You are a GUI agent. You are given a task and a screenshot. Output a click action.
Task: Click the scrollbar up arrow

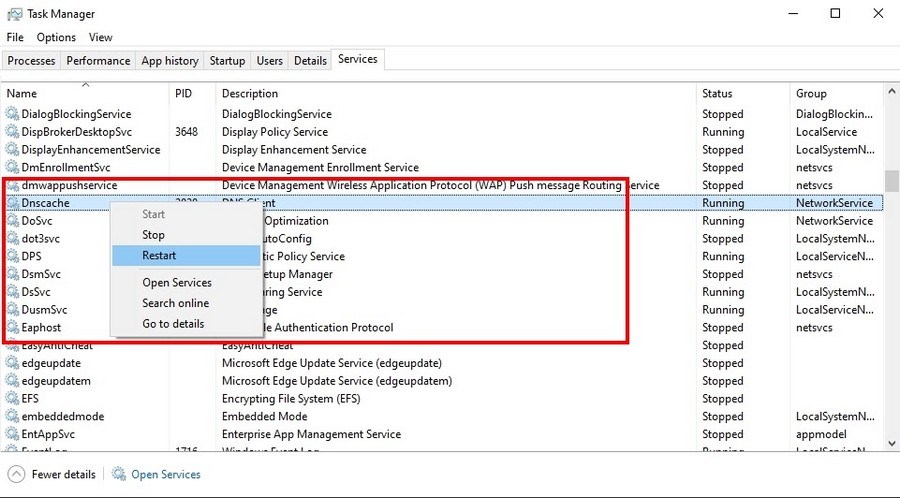(891, 91)
